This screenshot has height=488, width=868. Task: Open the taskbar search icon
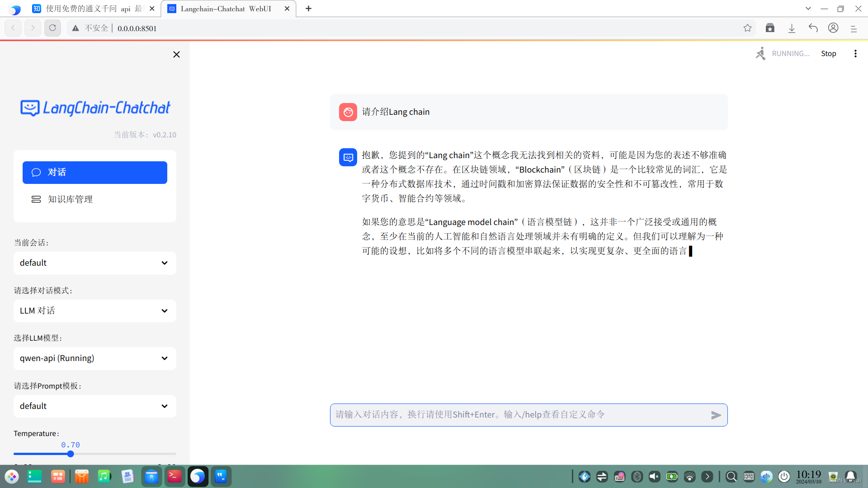[731, 477]
